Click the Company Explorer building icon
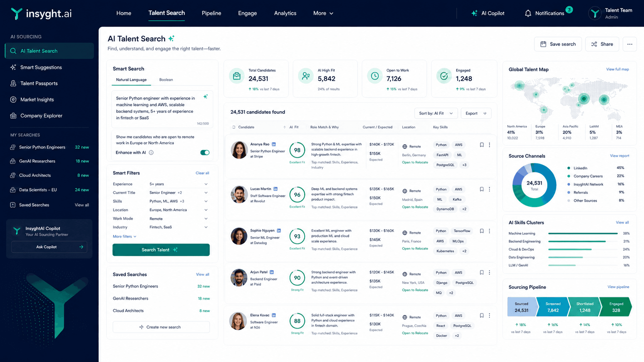This screenshot has width=644, height=362. point(13,116)
